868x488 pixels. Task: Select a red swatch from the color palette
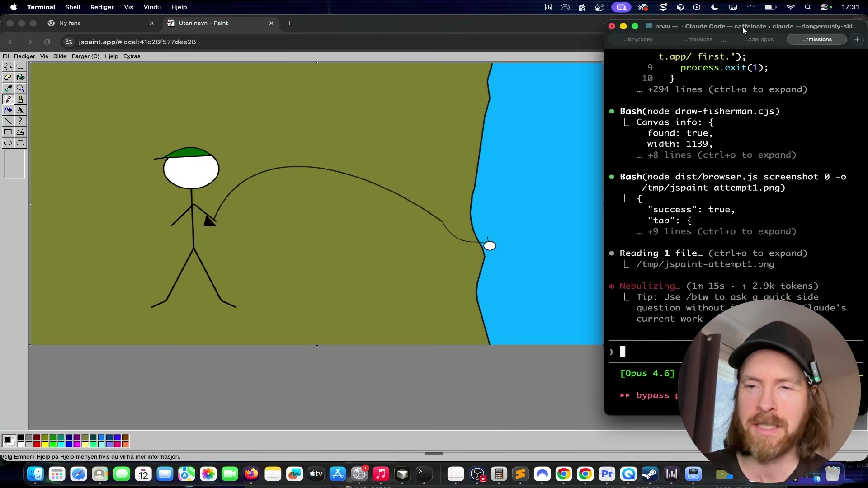point(37,444)
